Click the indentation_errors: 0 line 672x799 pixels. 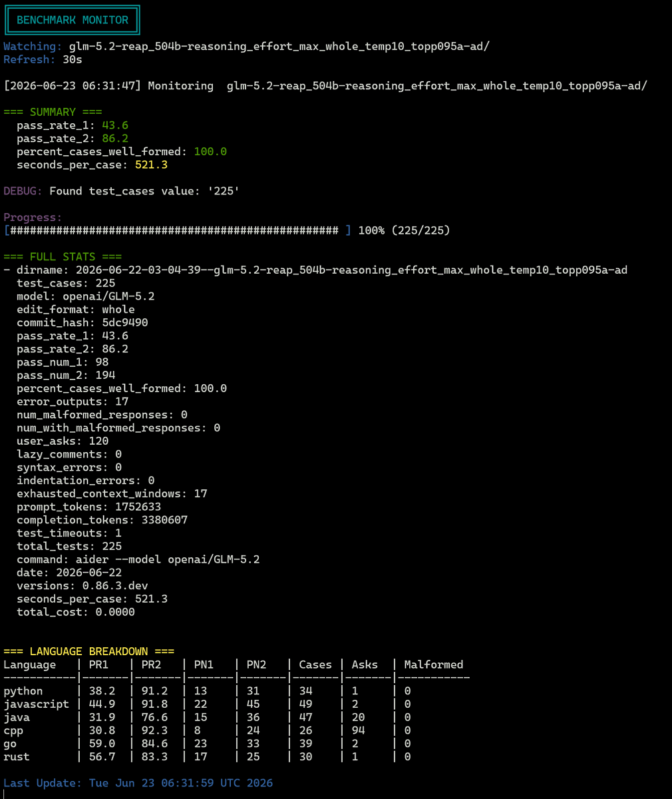tap(86, 481)
